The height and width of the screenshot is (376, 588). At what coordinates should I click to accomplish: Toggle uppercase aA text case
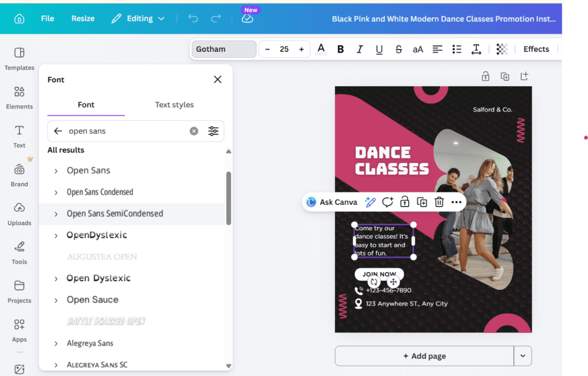click(x=418, y=49)
